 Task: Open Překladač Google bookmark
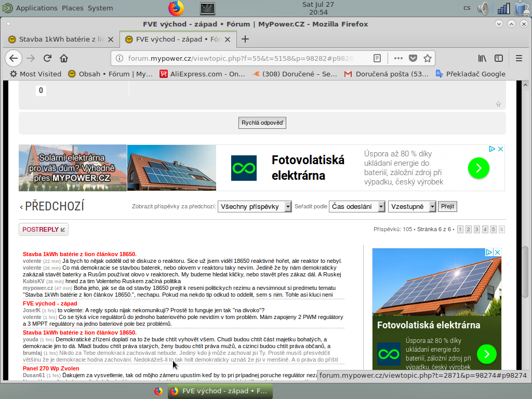click(x=471, y=74)
